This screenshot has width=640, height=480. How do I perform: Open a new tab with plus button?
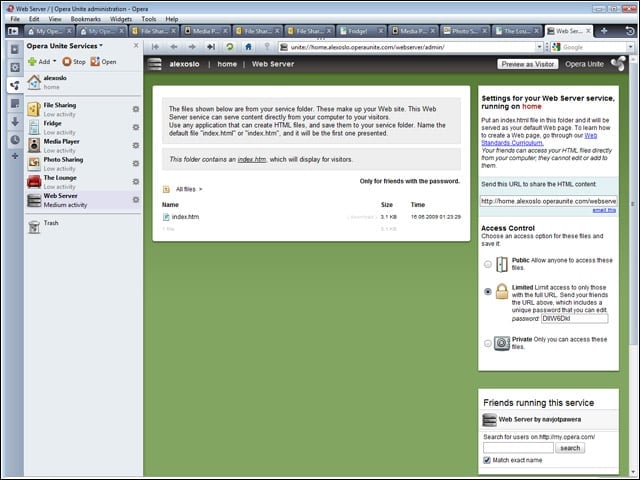click(604, 31)
